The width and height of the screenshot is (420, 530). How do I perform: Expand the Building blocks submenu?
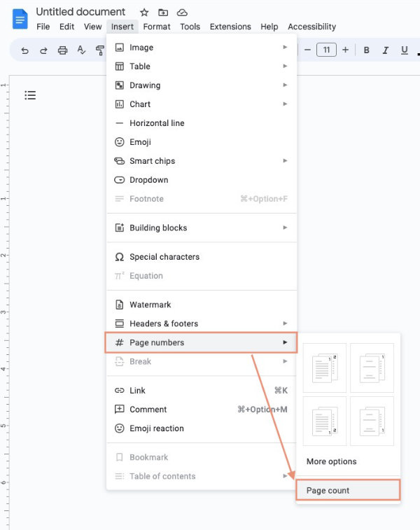(202, 228)
